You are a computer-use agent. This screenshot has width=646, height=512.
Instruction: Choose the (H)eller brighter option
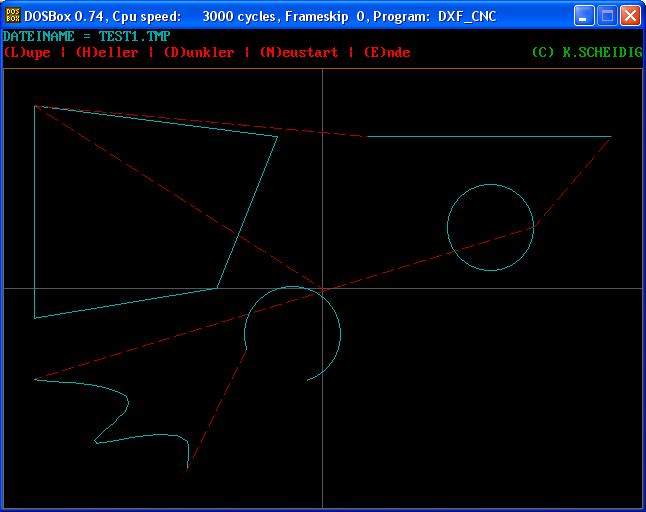point(107,53)
